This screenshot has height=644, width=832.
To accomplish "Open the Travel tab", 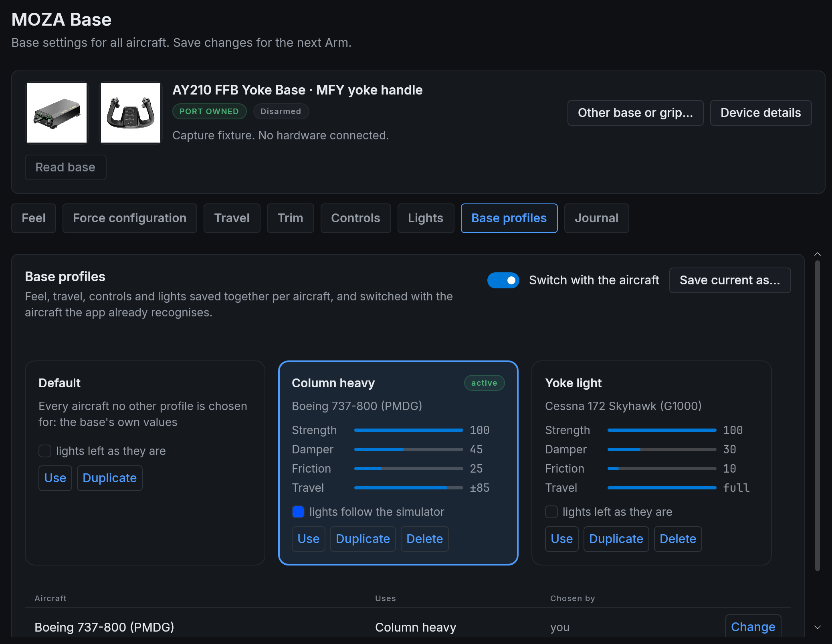I will coord(232,218).
